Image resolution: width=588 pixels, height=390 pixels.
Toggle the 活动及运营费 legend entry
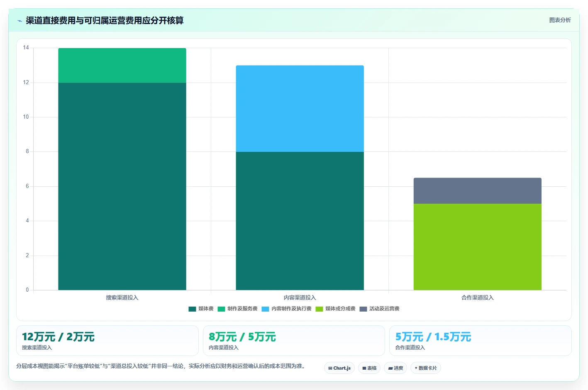pyautogui.click(x=379, y=309)
